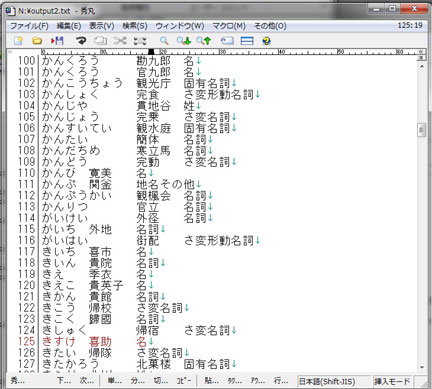Click the cursor position 125:19 indicator
Viewport: 432px width, 389px height.
pyautogui.click(x=410, y=25)
